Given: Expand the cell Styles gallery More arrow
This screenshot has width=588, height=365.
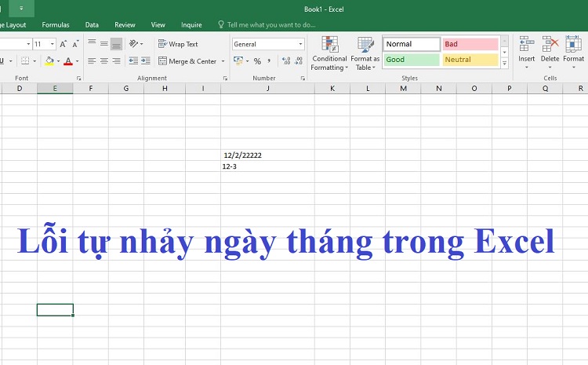Looking at the screenshot, I should [x=505, y=64].
